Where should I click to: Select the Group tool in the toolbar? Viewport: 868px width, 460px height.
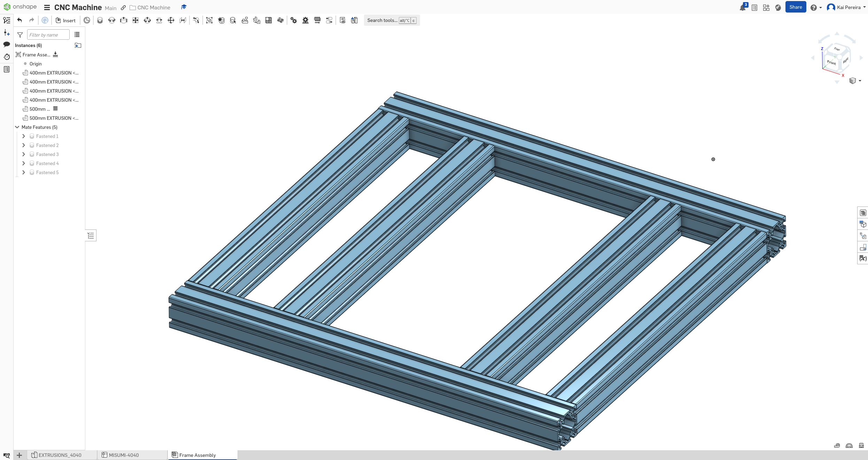pos(209,20)
